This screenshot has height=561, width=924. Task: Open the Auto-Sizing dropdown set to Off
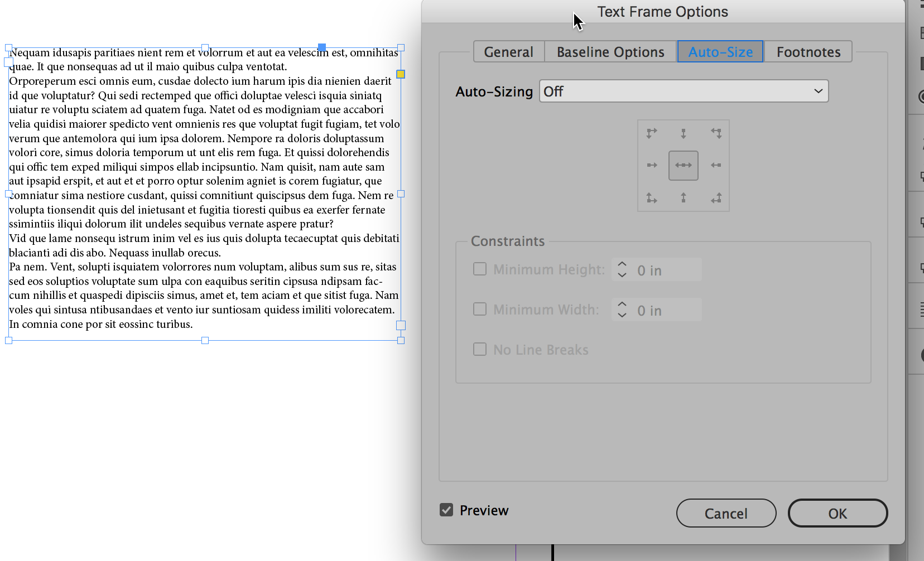(683, 91)
